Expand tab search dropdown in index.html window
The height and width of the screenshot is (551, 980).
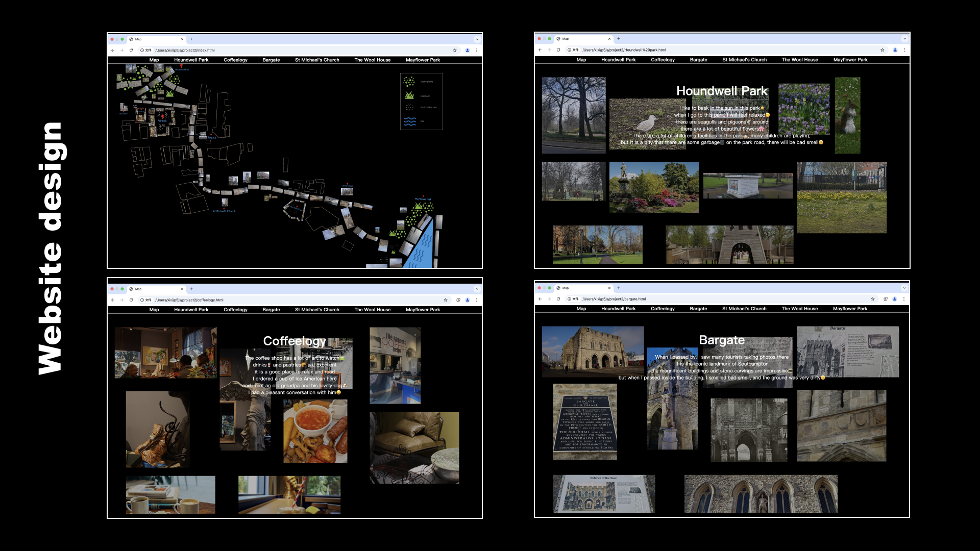(x=477, y=39)
